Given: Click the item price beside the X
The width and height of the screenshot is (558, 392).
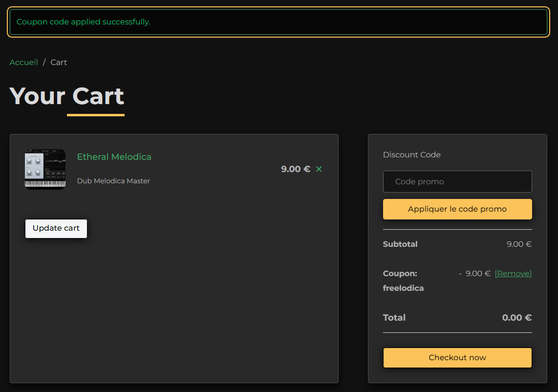Looking at the screenshot, I should click(x=295, y=169).
